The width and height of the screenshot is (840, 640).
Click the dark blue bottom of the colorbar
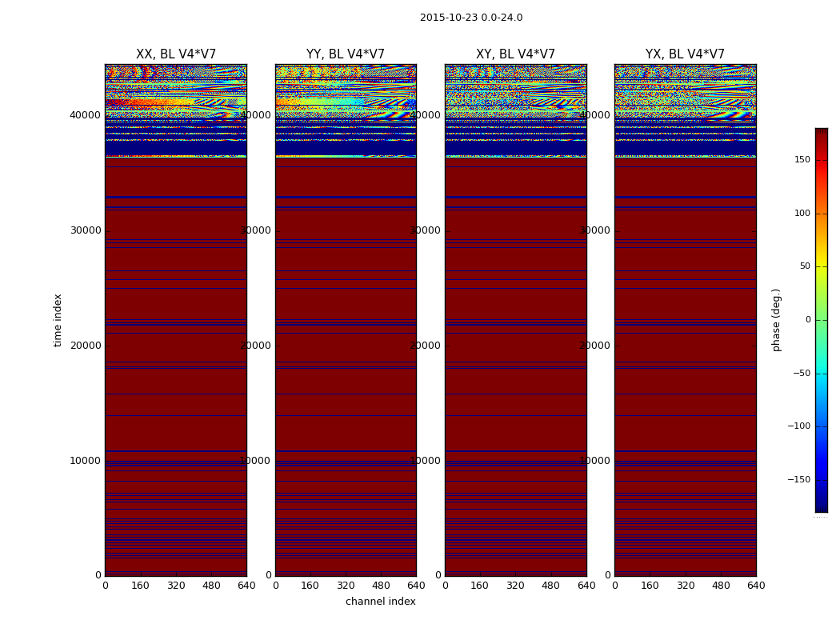(821, 506)
